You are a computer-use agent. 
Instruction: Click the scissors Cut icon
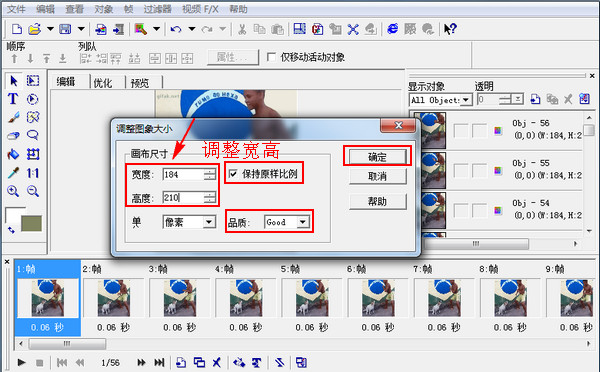coord(242,29)
